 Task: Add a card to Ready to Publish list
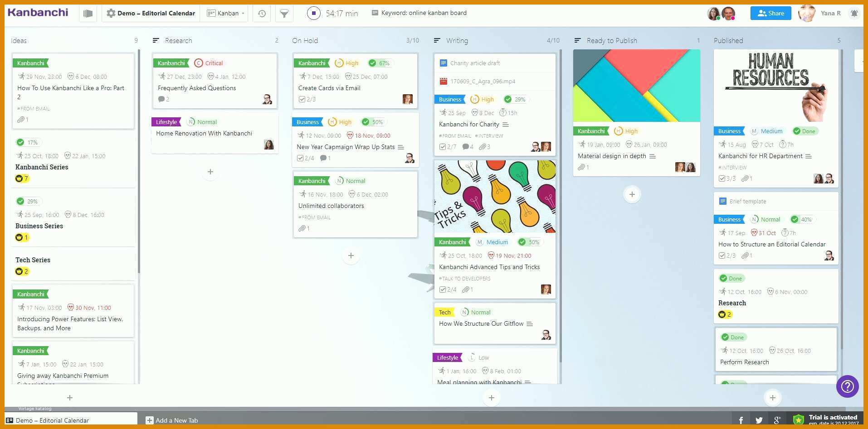632,195
